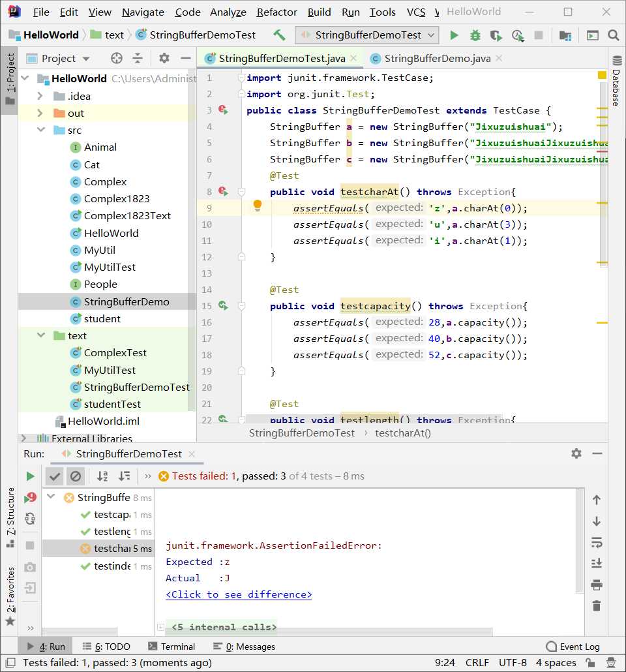This screenshot has height=672, width=626.
Task: Click red error stripe mark beside line 5
Action: click(x=602, y=151)
